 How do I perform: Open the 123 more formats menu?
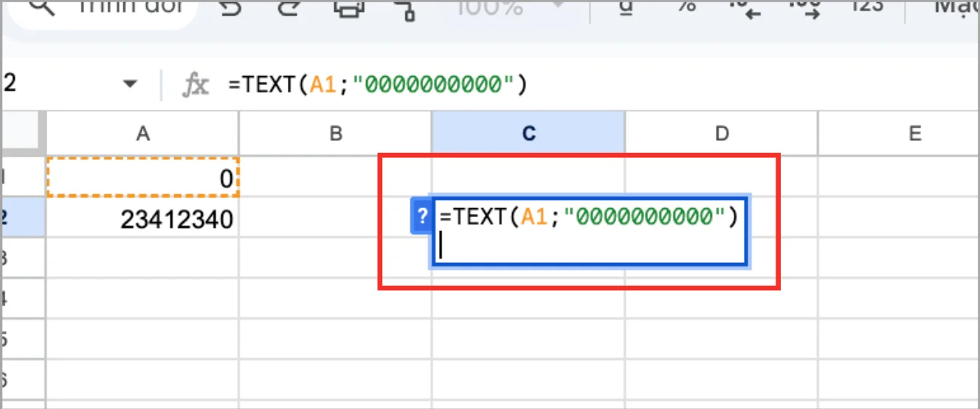(866, 6)
